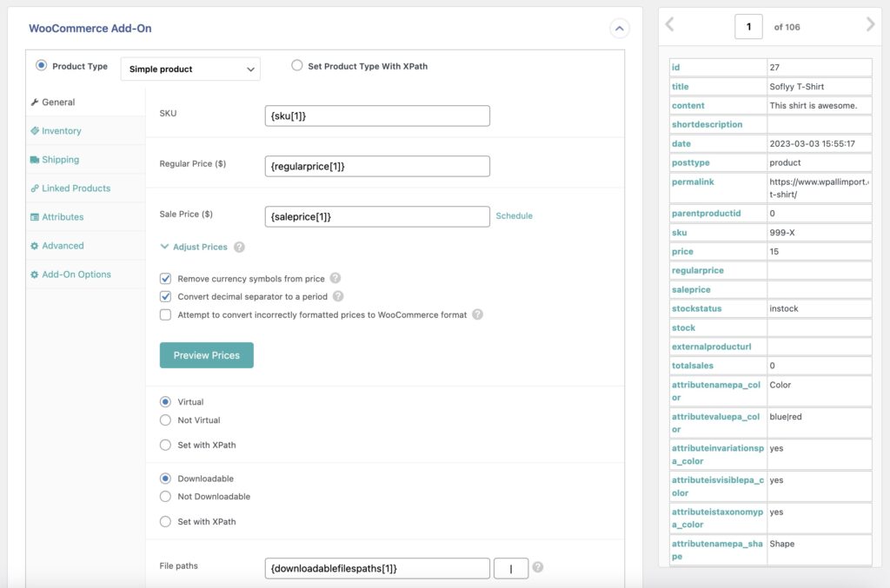Click the Preview Prices button
The image size is (890, 588).
[206, 355]
